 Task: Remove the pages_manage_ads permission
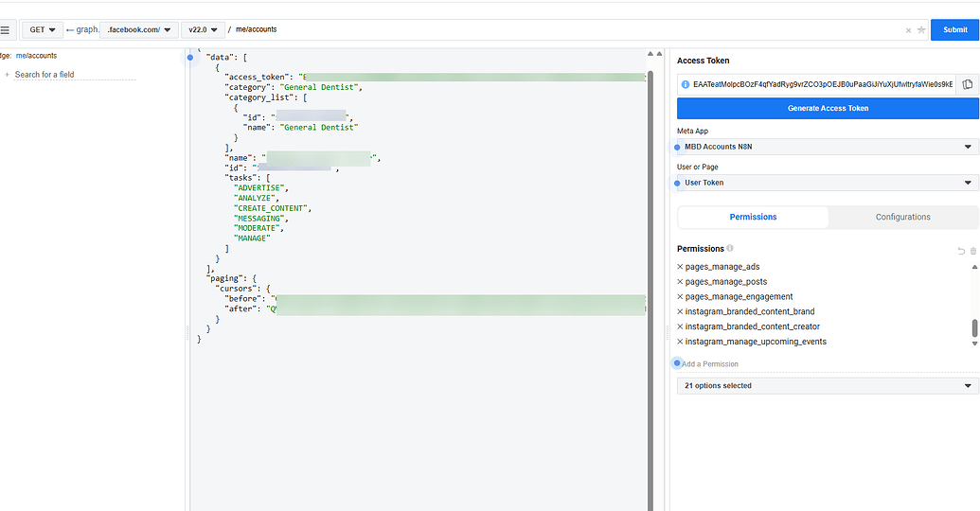coord(681,267)
